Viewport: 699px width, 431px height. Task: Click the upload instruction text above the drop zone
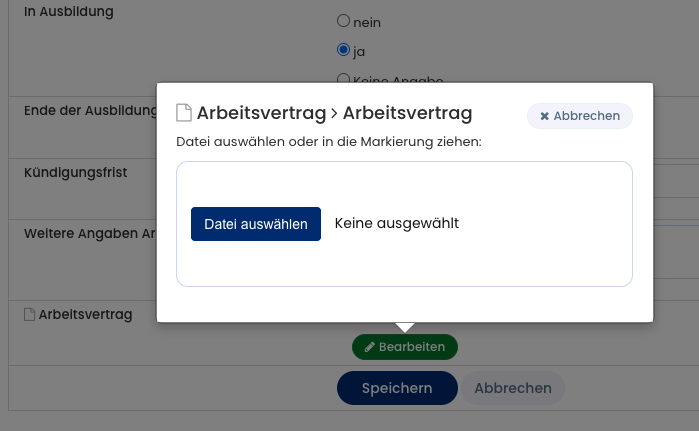point(328,142)
